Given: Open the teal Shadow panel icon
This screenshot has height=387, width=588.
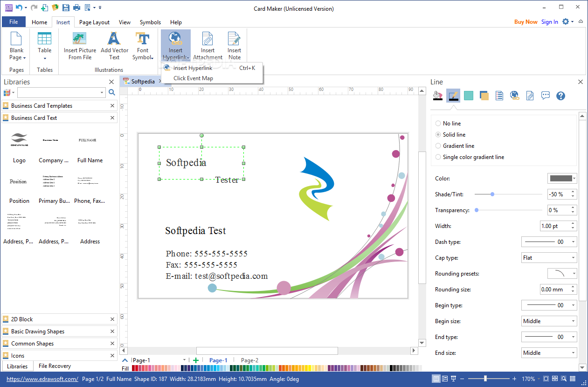Looking at the screenshot, I should pos(469,96).
